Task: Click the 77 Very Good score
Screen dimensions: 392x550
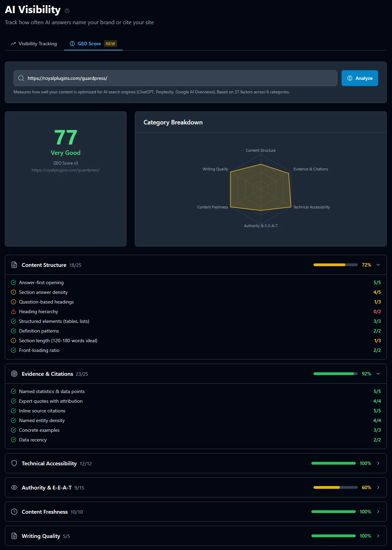Action: click(66, 142)
